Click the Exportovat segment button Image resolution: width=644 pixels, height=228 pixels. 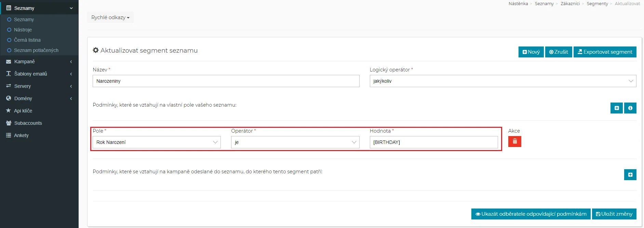[605, 52]
